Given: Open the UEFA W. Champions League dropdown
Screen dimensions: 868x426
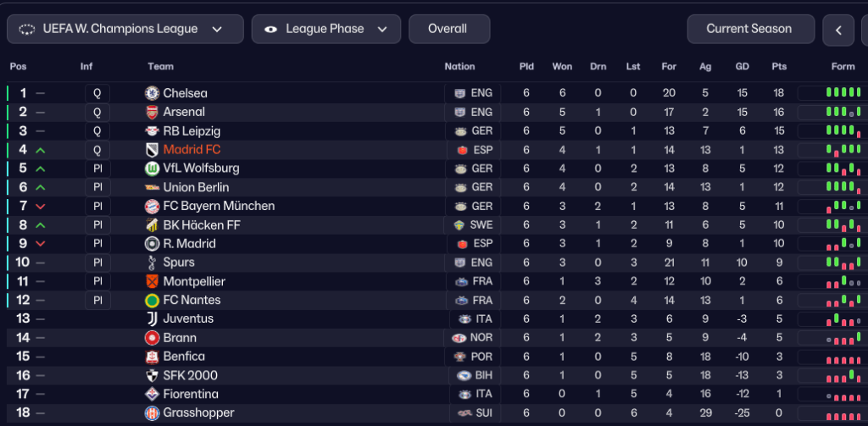Looking at the screenshot, I should pyautogui.click(x=125, y=29).
